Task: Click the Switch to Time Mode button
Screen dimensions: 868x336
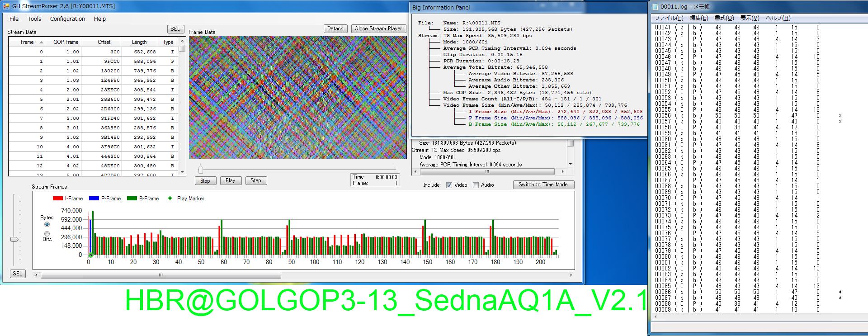Action: (543, 185)
